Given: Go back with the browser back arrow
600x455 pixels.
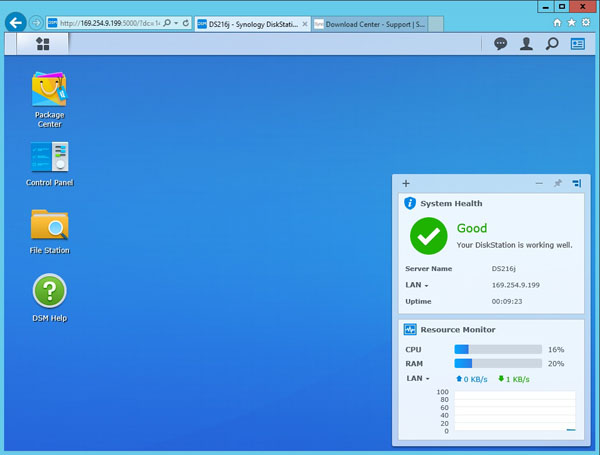Looking at the screenshot, I should (16, 23).
